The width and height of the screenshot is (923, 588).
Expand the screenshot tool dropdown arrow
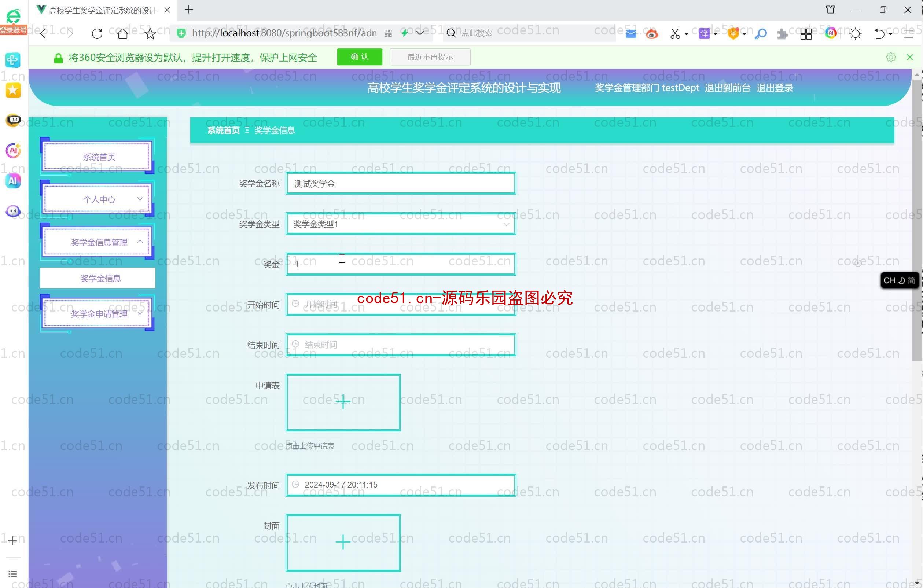point(686,34)
